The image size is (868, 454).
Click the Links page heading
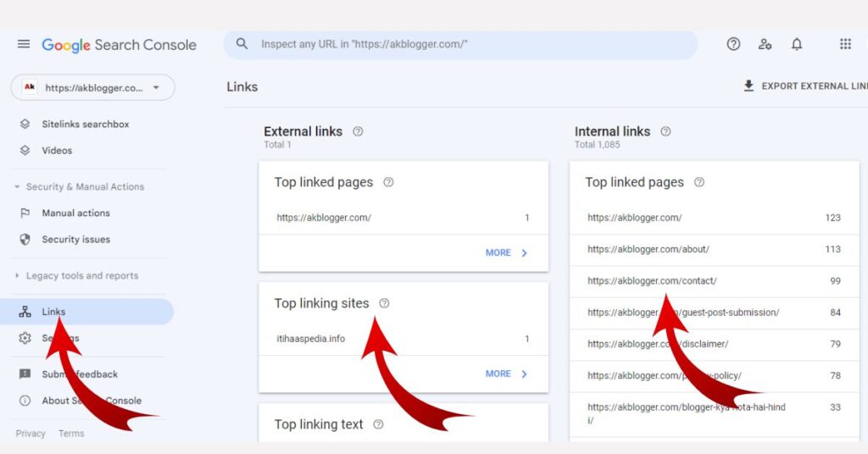click(242, 86)
